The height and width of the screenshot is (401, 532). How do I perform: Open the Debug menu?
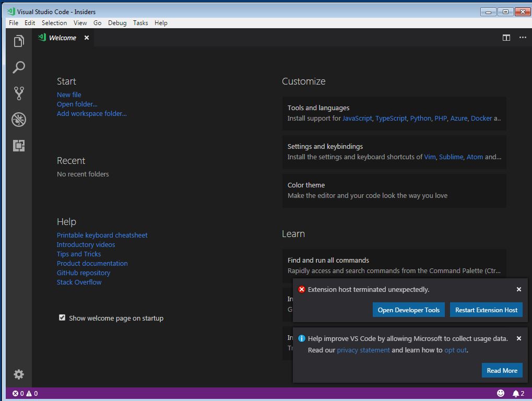point(117,23)
